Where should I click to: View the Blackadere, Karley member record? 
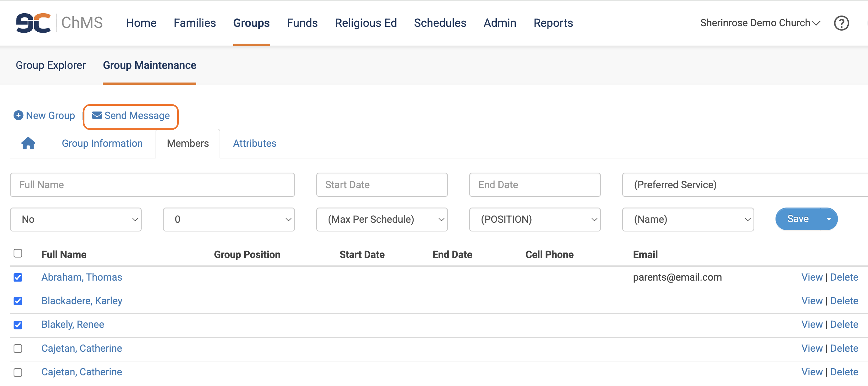point(811,301)
